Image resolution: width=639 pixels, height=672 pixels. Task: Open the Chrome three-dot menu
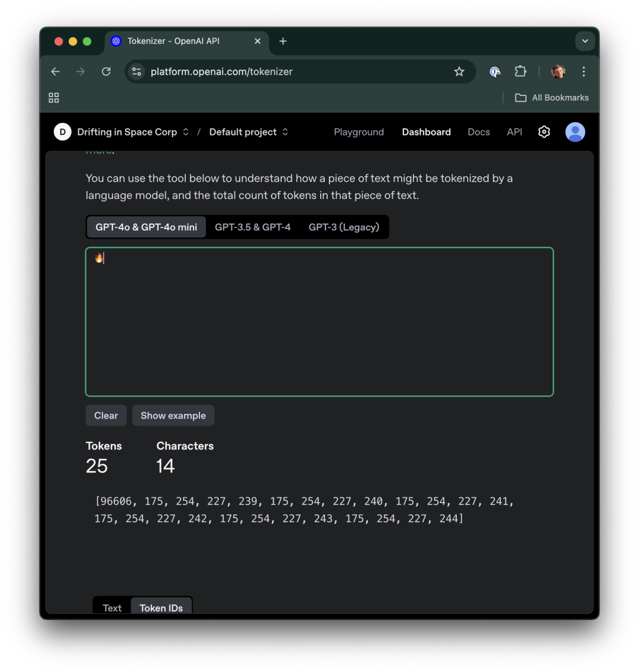point(584,72)
